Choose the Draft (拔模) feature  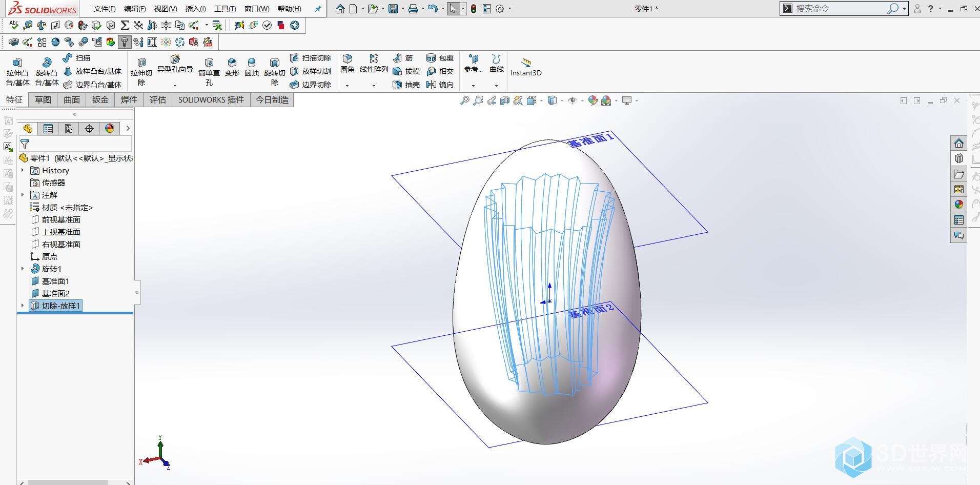(406, 71)
